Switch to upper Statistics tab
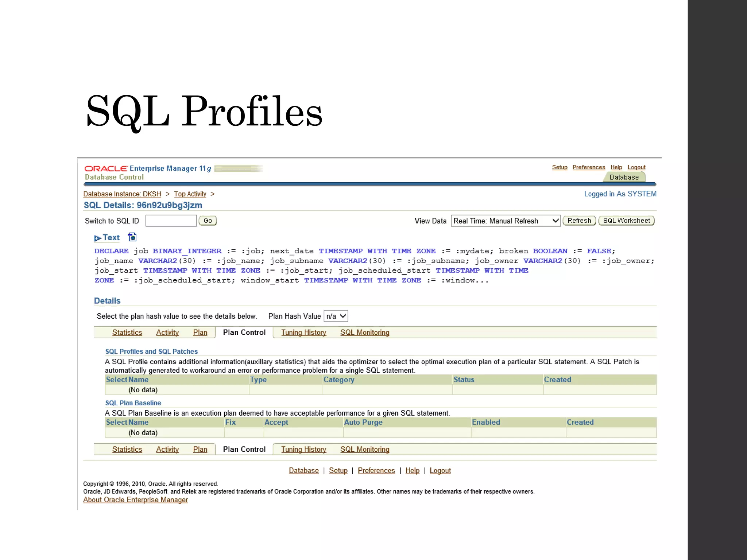The width and height of the screenshot is (747, 560). pyautogui.click(x=127, y=332)
